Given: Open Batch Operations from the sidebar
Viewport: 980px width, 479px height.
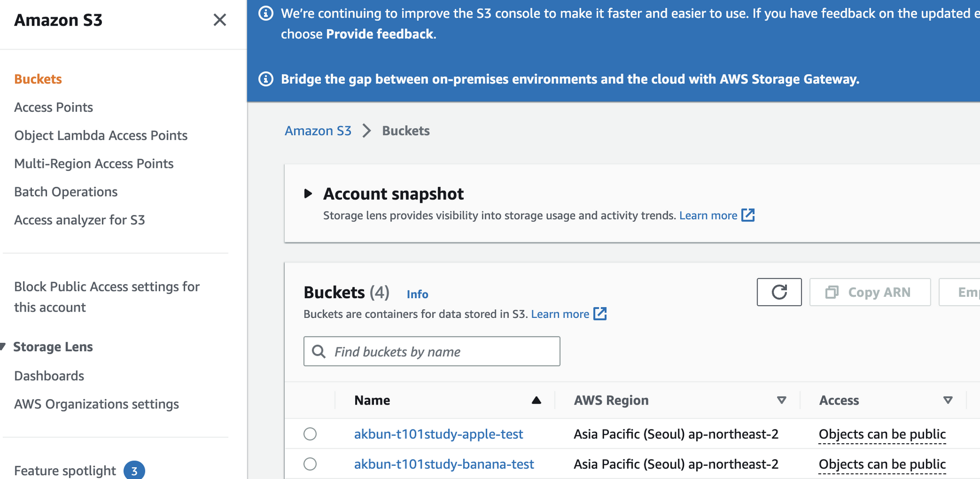Looking at the screenshot, I should coord(66,192).
